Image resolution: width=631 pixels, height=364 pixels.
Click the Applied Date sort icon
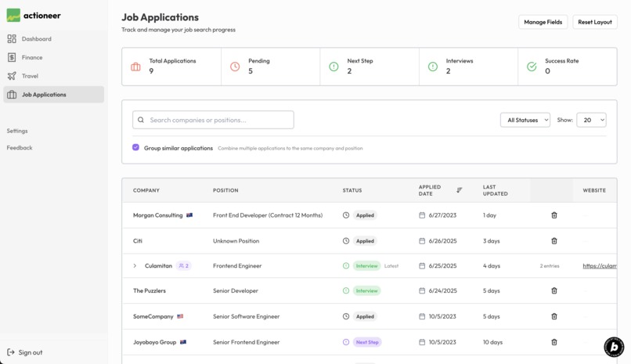460,190
